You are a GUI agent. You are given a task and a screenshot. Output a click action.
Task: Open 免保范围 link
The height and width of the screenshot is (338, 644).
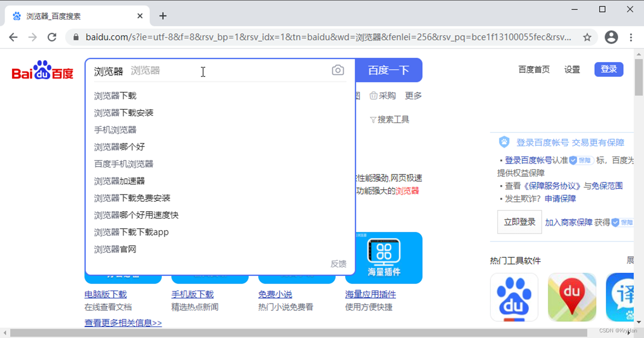click(x=607, y=186)
